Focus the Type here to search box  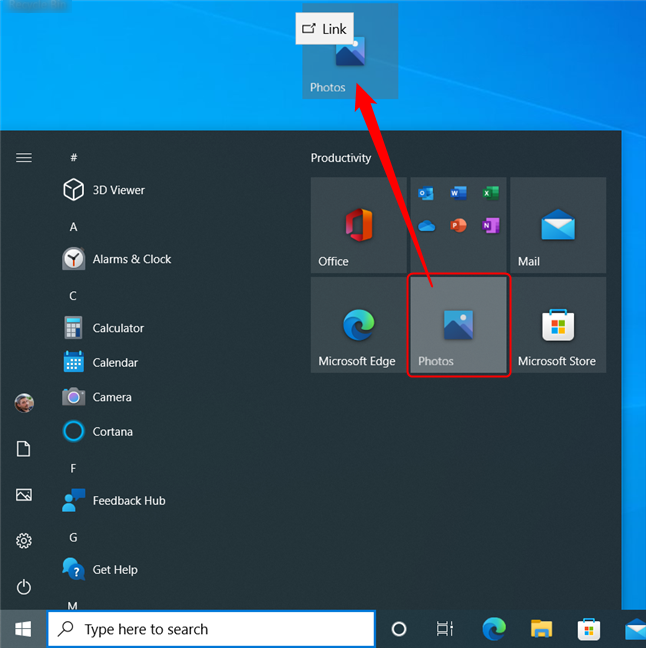[x=211, y=629]
